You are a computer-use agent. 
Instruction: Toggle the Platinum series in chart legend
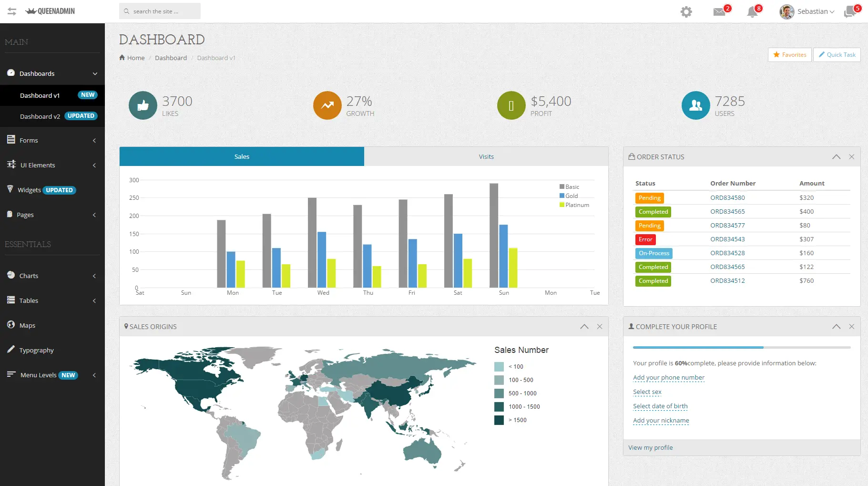tap(574, 205)
